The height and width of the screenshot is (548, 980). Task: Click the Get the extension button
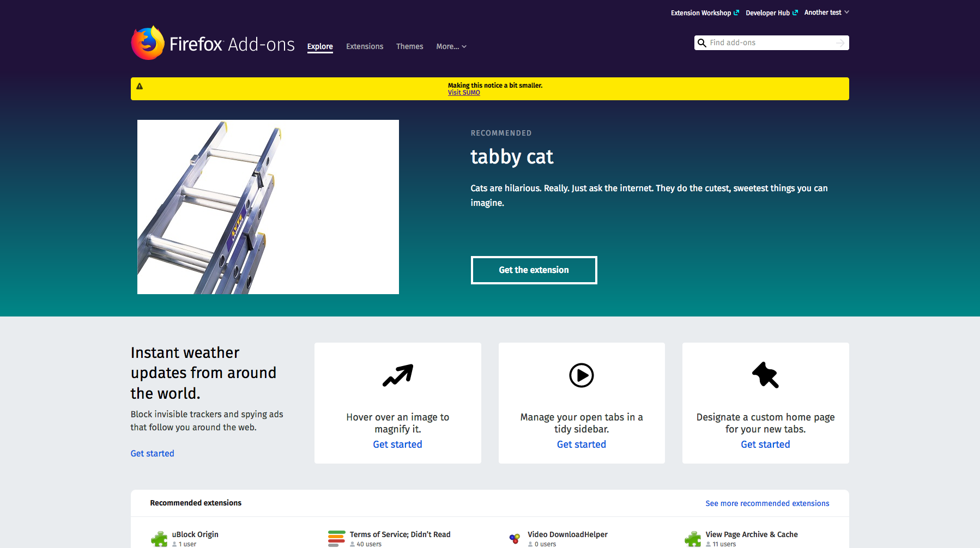click(x=534, y=270)
